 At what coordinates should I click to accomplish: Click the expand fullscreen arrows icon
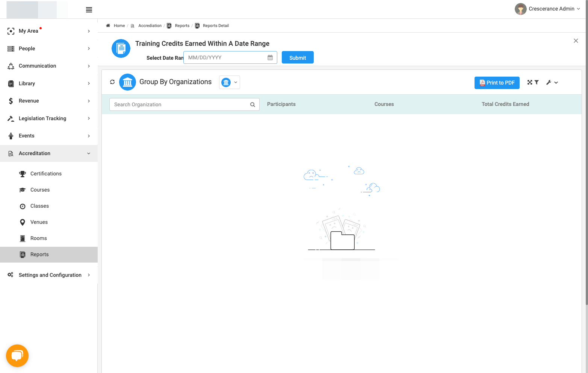(x=530, y=82)
